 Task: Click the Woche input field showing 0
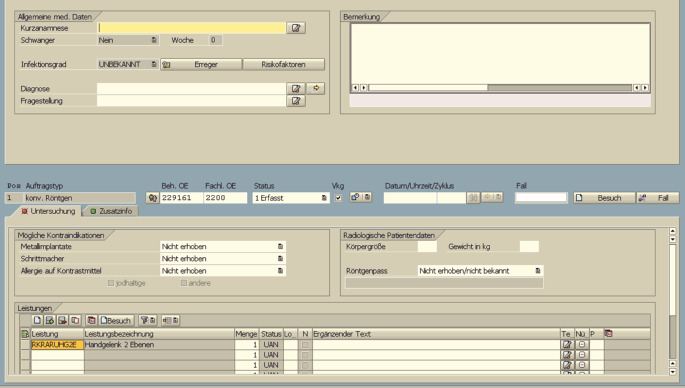click(215, 40)
